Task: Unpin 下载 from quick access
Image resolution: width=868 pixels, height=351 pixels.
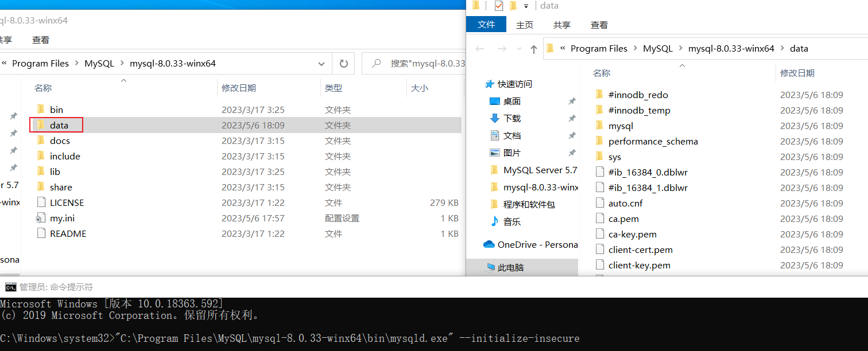Action: (572, 119)
